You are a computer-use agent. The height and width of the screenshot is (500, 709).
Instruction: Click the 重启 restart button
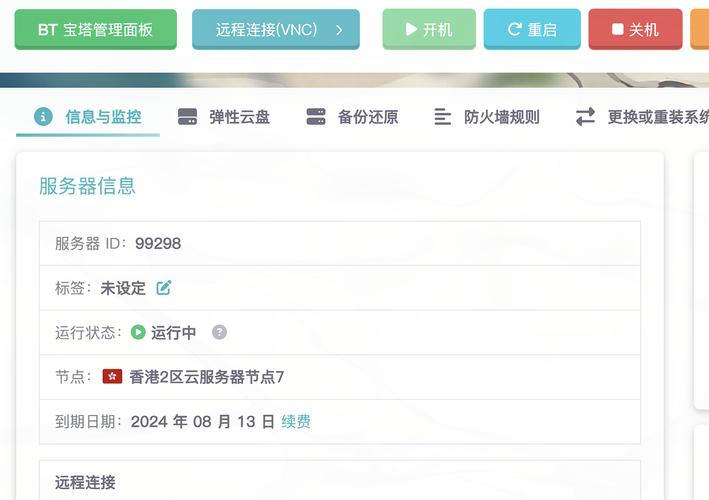point(532,29)
